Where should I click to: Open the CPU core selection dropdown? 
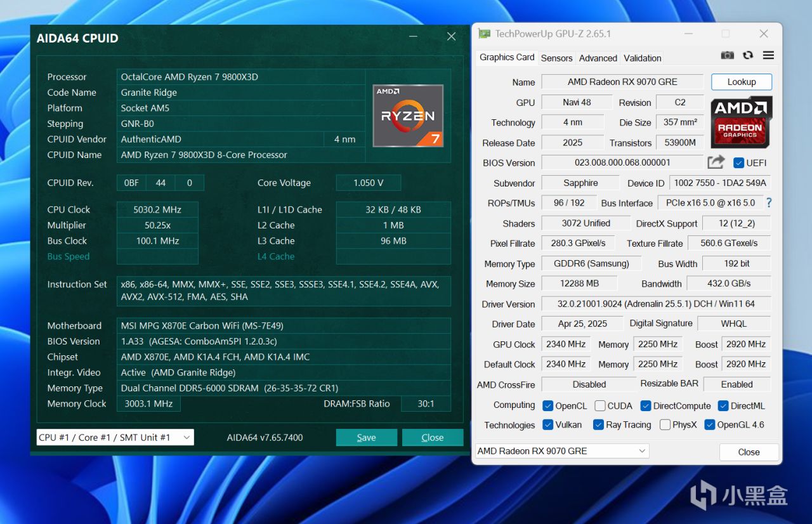click(115, 437)
